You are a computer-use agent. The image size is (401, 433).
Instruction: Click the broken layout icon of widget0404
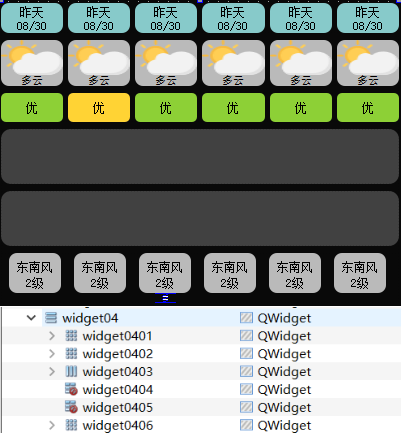pos(71,389)
